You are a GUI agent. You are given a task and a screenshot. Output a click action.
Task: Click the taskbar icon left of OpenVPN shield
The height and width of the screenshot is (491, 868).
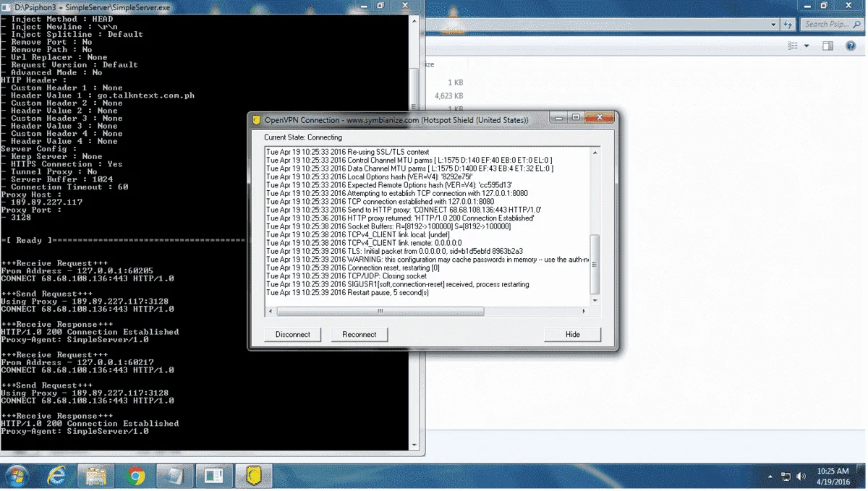pyautogui.click(x=213, y=476)
